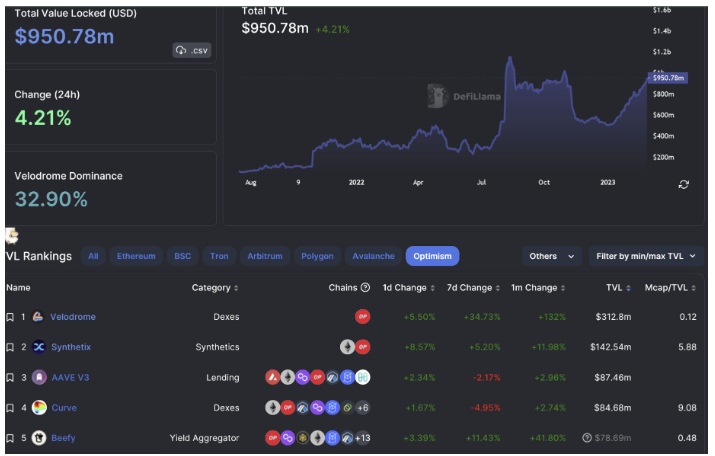Expand +13 more chains in Beefy row
This screenshot has height=456, width=715.
click(363, 438)
